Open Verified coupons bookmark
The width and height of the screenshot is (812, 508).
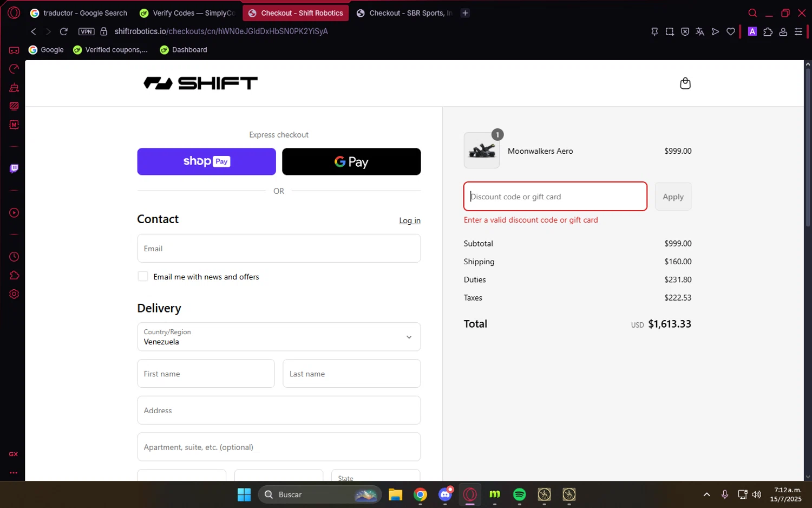point(110,50)
